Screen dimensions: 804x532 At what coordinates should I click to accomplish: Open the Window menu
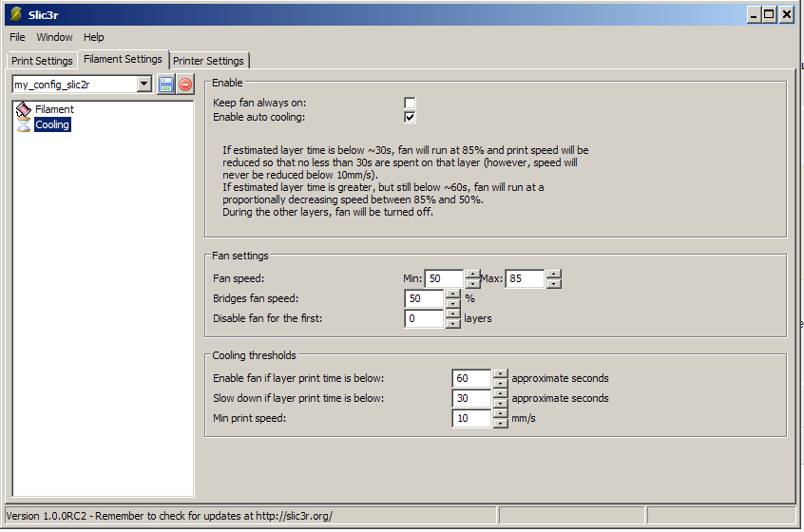point(54,37)
